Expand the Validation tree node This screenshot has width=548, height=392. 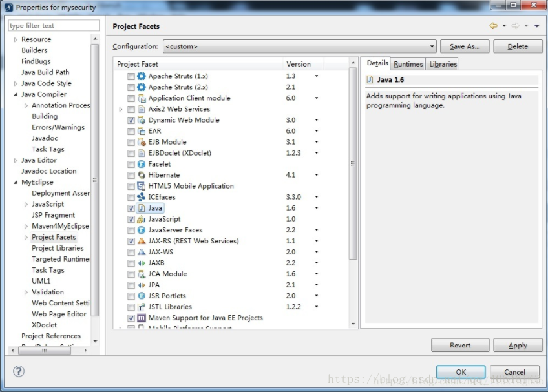[x=26, y=292]
